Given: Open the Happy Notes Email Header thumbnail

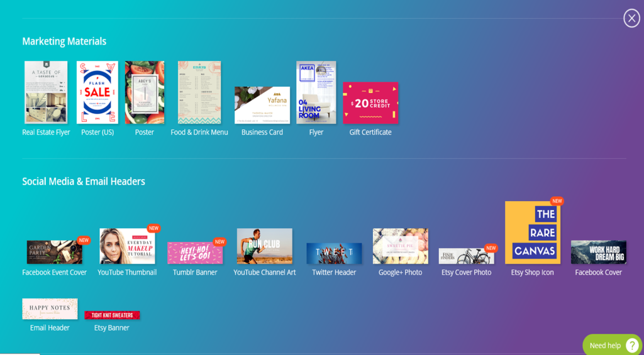Looking at the screenshot, I should pos(50,309).
